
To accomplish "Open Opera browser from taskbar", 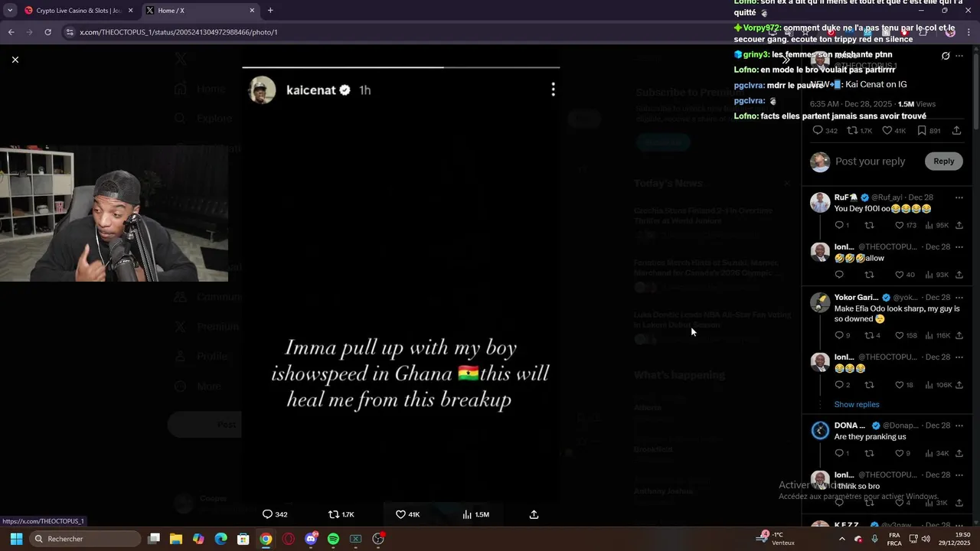I will pyautogui.click(x=288, y=539).
